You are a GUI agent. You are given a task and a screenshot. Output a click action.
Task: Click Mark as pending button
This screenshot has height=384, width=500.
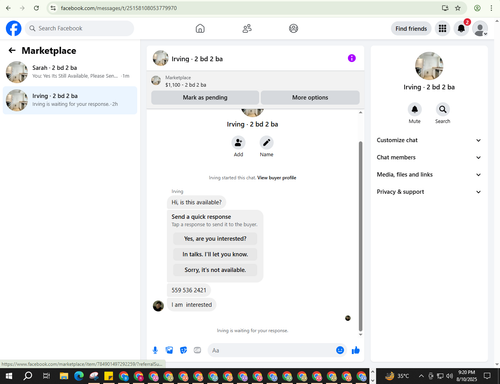[205, 97]
